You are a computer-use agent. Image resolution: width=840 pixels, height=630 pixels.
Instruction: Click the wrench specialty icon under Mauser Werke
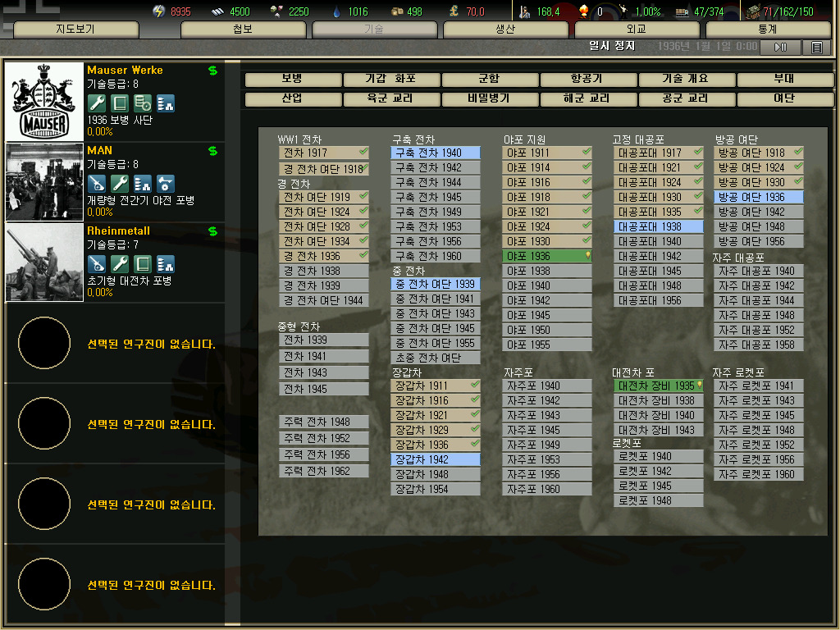point(96,103)
